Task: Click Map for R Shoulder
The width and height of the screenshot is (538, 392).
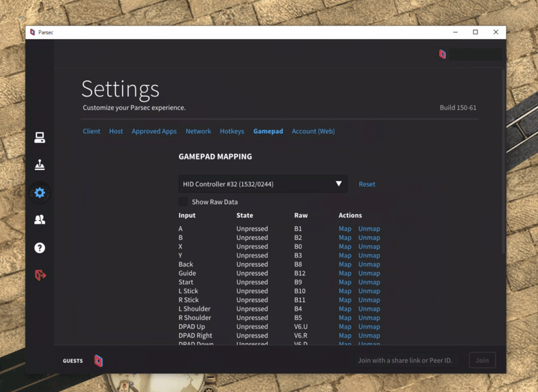Action: 345,318
